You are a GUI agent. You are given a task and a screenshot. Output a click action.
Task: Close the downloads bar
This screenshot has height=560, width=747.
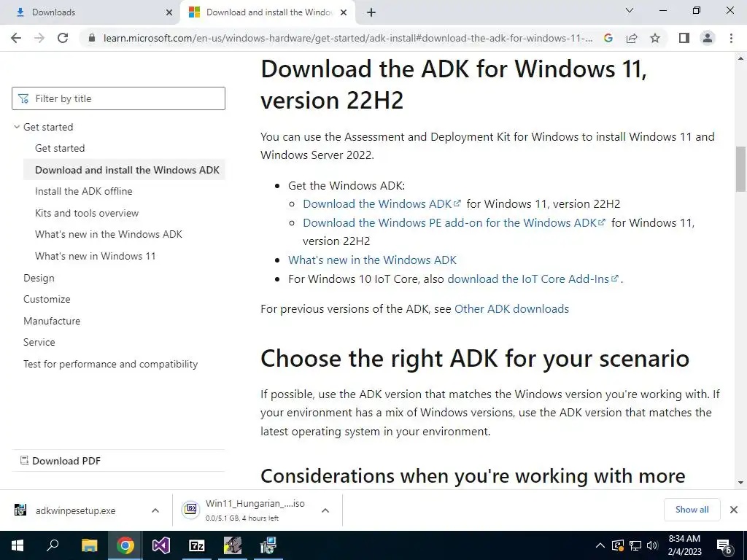point(734,510)
